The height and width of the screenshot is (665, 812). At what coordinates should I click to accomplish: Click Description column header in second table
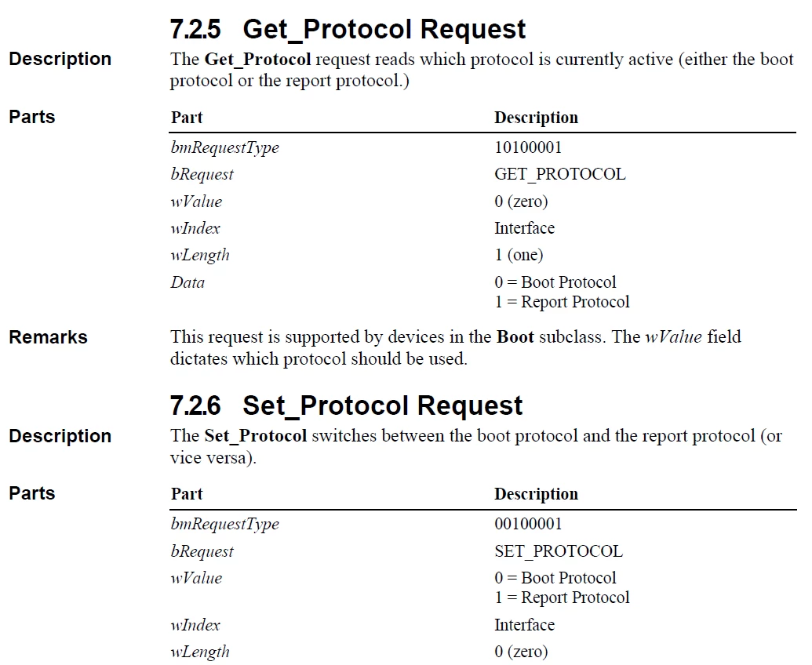536,494
